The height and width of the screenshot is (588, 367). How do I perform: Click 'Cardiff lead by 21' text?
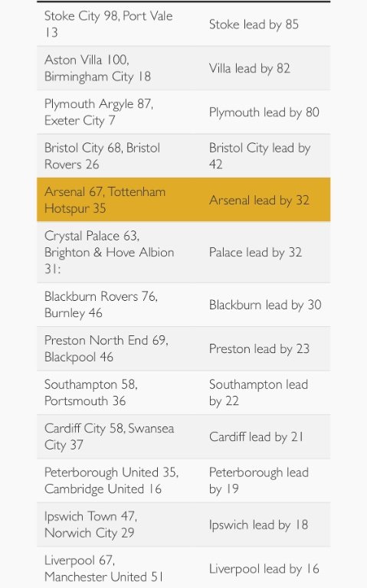click(x=257, y=436)
